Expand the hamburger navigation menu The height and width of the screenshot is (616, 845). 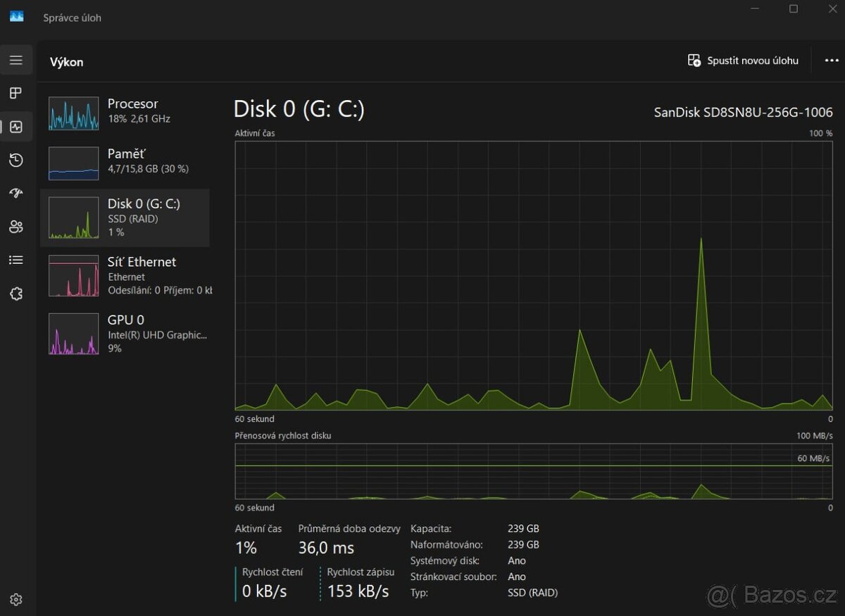[16, 61]
